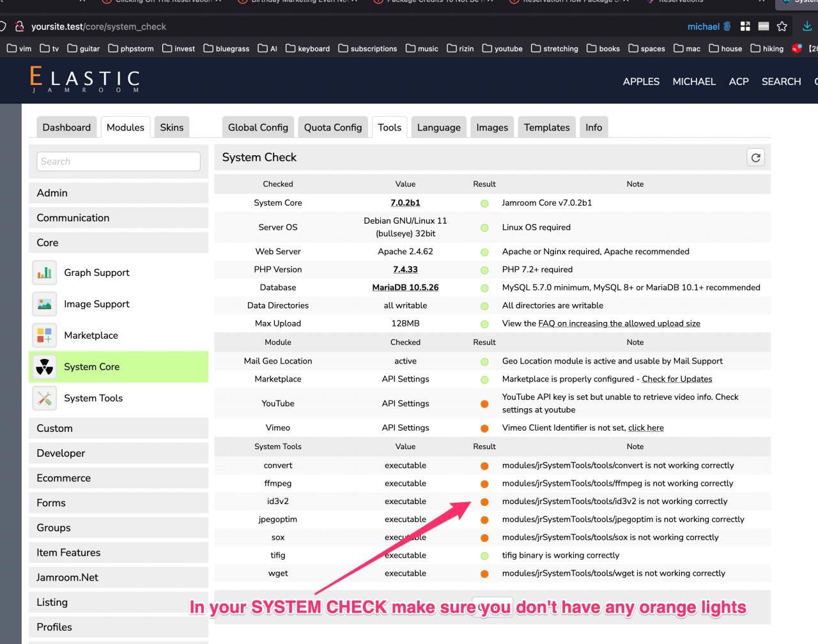Open the vim bookmarks folder
The image size is (818, 644).
point(19,49)
